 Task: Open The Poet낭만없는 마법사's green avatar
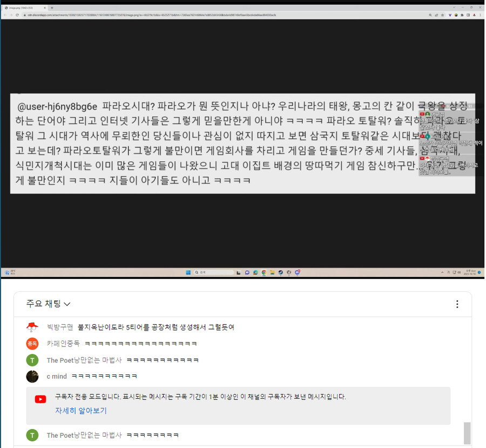[32, 360]
